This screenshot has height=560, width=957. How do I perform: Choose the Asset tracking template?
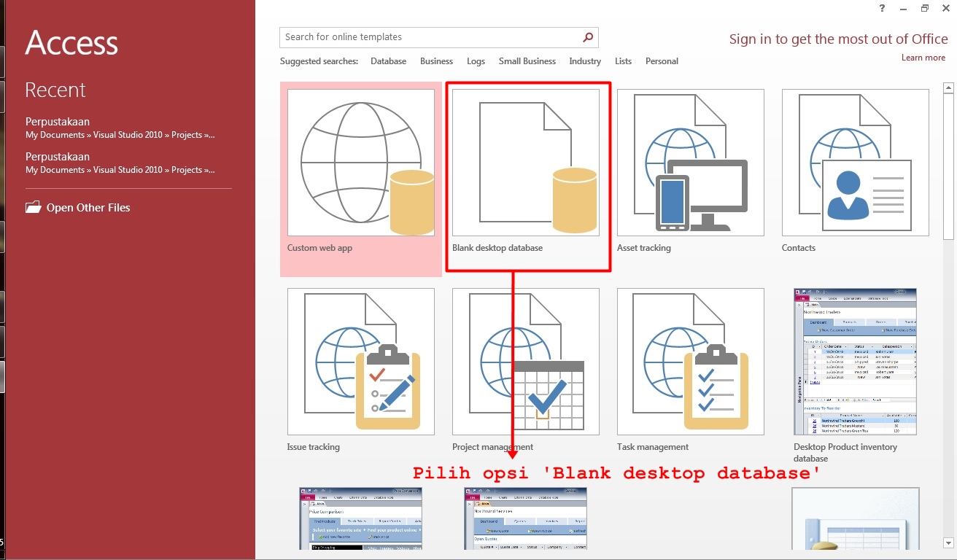click(690, 162)
